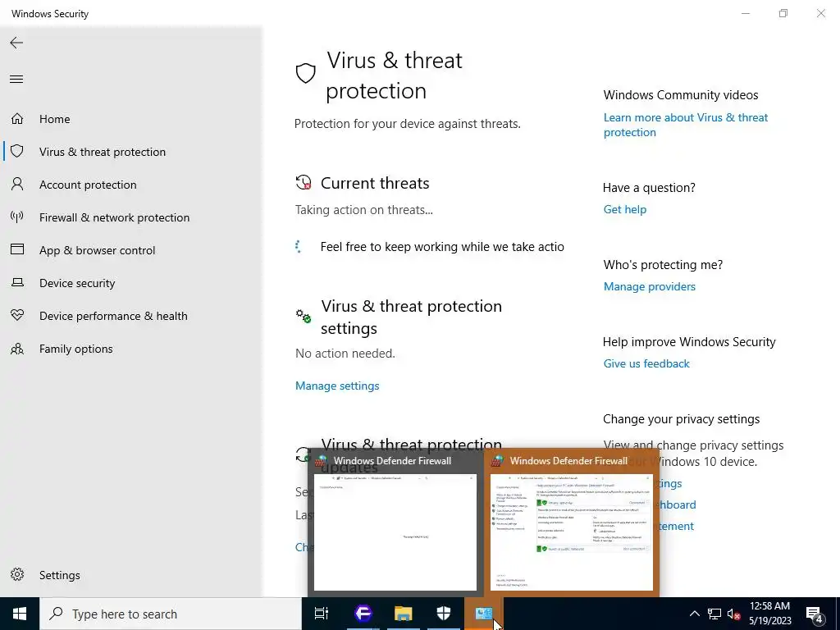Open the Windows Start menu

pos(20,614)
